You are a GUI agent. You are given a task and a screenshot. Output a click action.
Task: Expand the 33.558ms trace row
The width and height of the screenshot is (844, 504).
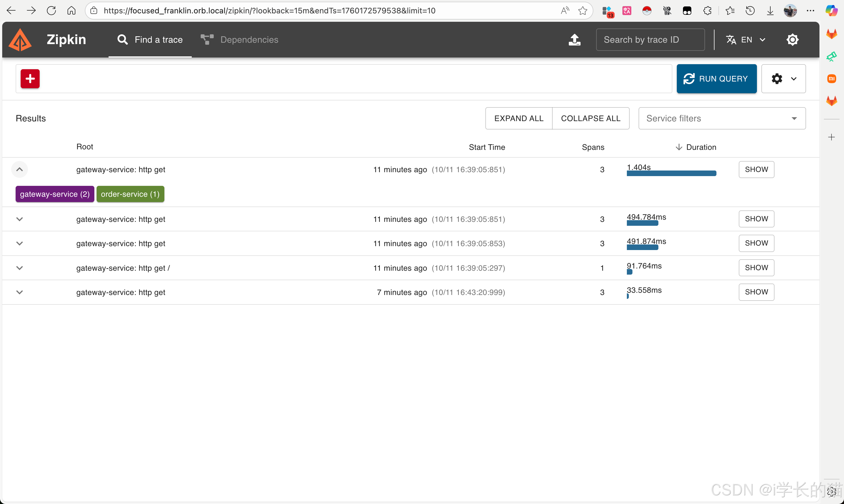tap(19, 292)
